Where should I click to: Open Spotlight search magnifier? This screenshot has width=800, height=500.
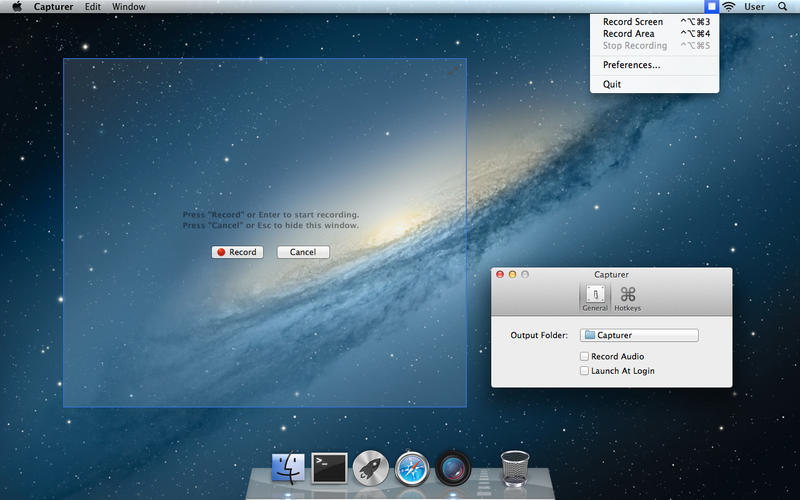(x=782, y=7)
